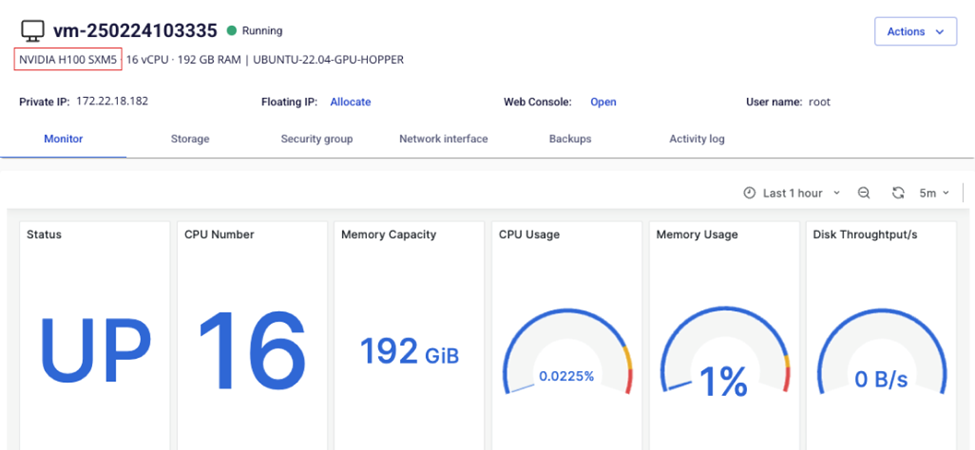Click the NVIDIA H100 SXM5 label
Viewport: 975px width, 450px height.
(68, 60)
